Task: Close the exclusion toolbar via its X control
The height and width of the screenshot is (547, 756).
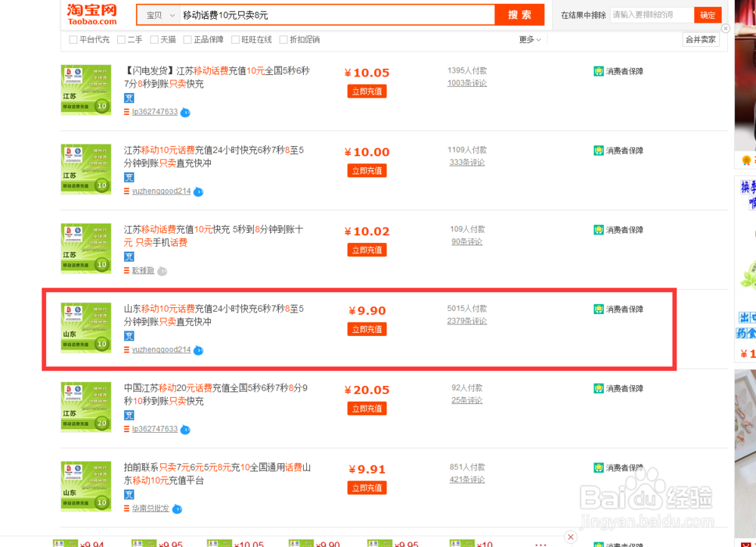Action: point(725,28)
